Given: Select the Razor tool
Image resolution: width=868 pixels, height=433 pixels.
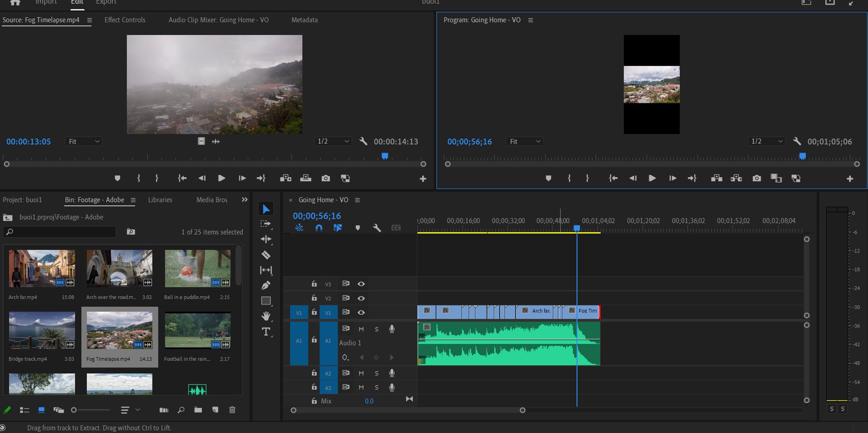Looking at the screenshot, I should (266, 255).
